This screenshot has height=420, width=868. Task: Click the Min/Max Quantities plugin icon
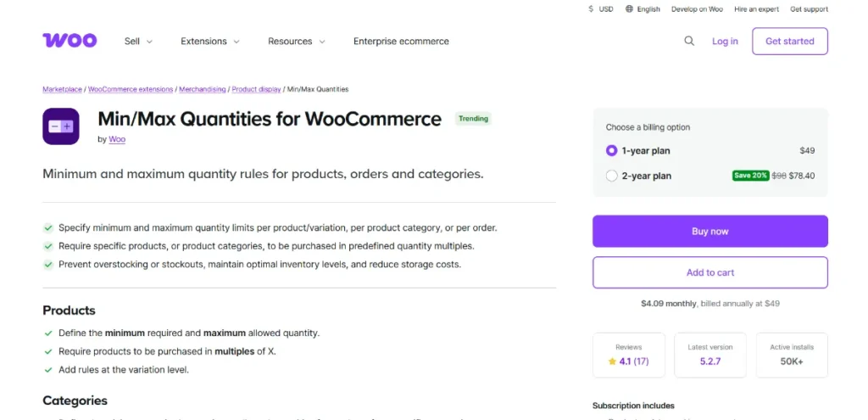tap(61, 126)
